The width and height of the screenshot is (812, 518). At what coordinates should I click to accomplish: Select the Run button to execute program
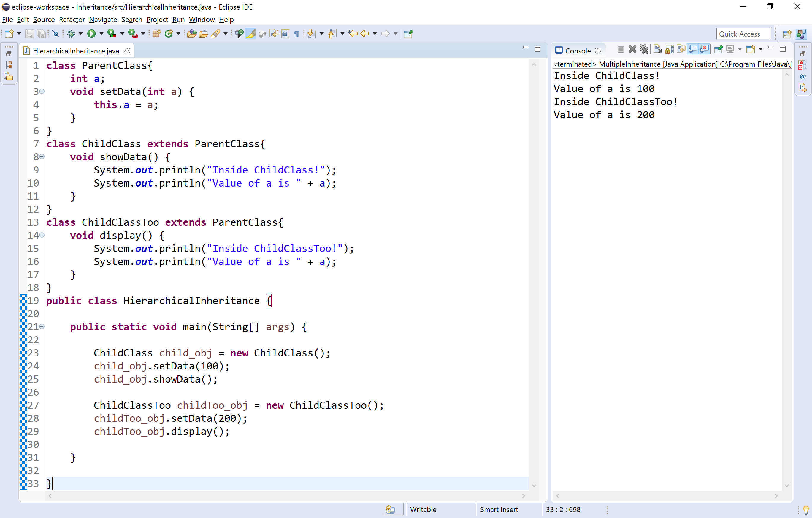click(92, 34)
